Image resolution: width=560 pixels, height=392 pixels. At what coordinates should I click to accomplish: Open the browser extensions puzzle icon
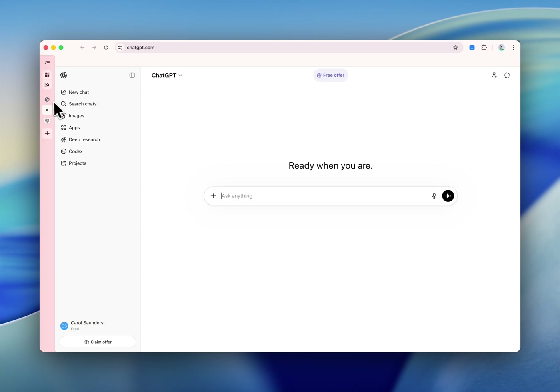tap(484, 48)
